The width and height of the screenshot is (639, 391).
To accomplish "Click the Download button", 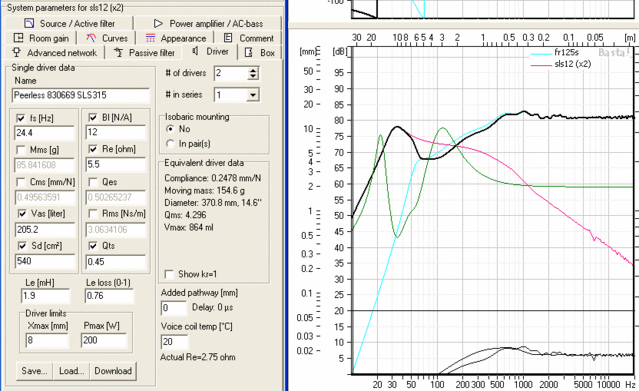I will pyautogui.click(x=113, y=371).
